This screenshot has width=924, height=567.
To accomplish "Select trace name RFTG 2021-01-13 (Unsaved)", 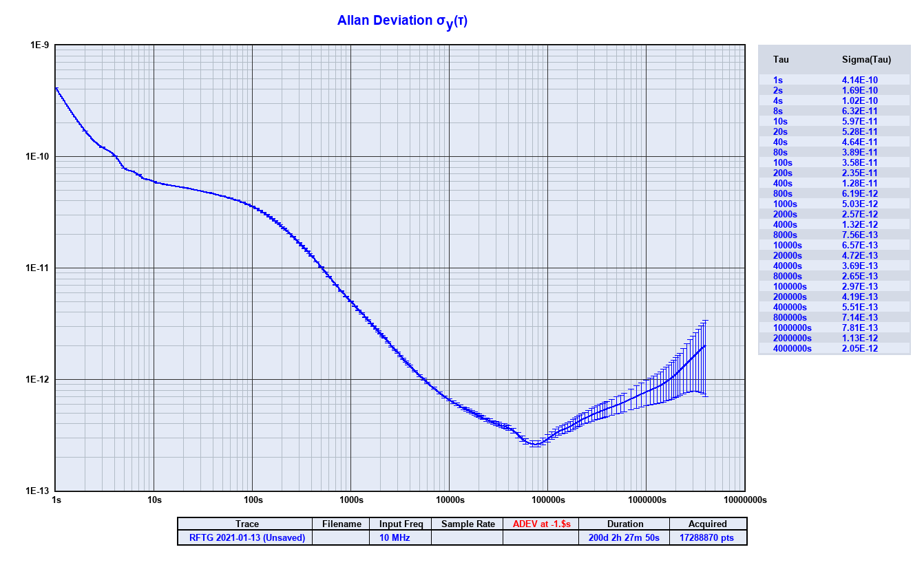I will click(x=246, y=537).
